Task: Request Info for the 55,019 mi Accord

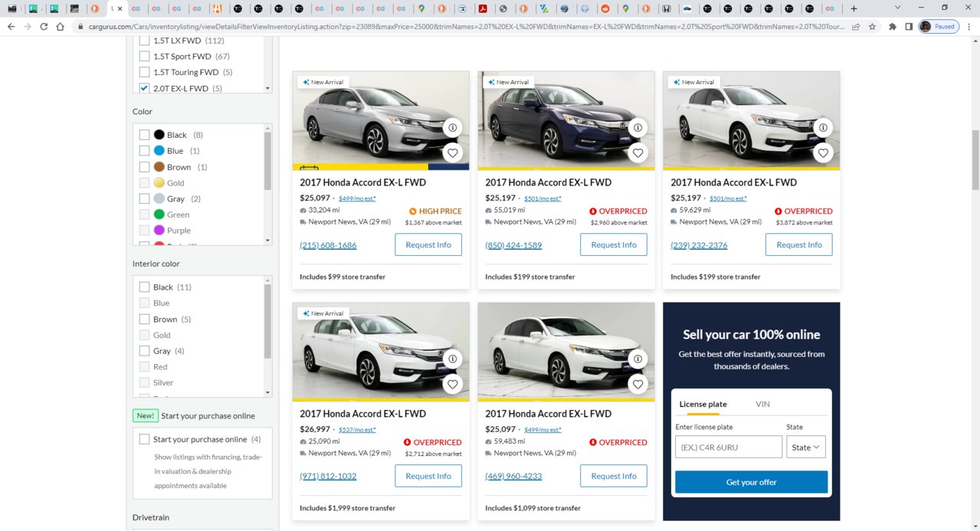Action: tap(614, 245)
